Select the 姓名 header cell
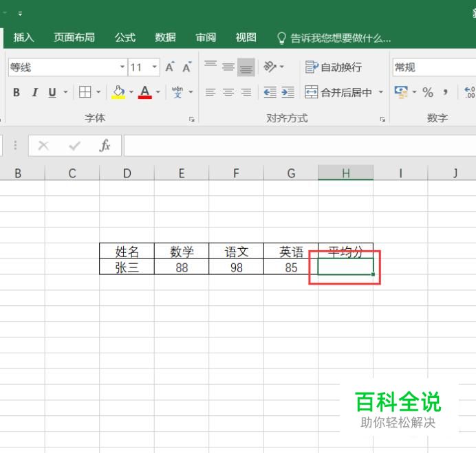 pos(127,251)
